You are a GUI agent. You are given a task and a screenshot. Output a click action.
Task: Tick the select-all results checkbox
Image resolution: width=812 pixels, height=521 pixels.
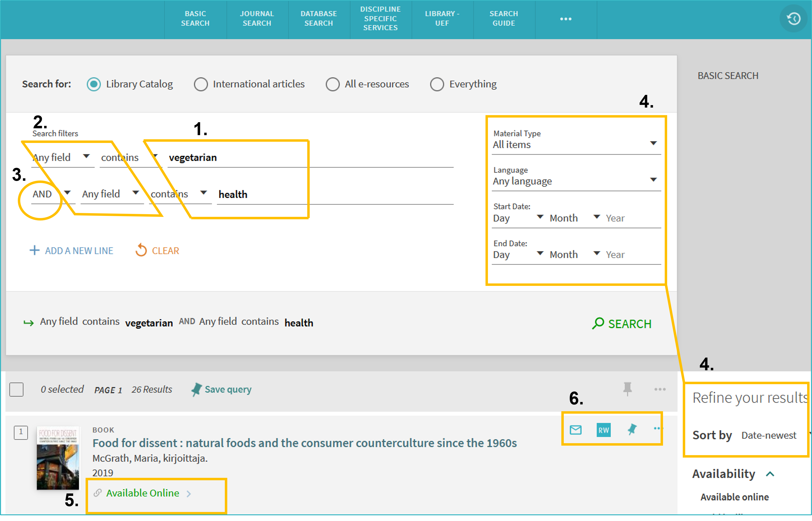click(17, 389)
